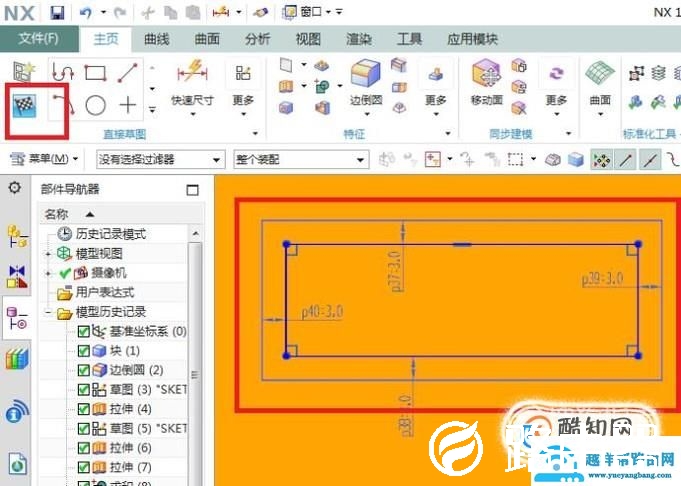Select the p40=3.0 dimension in sketch
The height and width of the screenshot is (486, 681).
pos(322,312)
